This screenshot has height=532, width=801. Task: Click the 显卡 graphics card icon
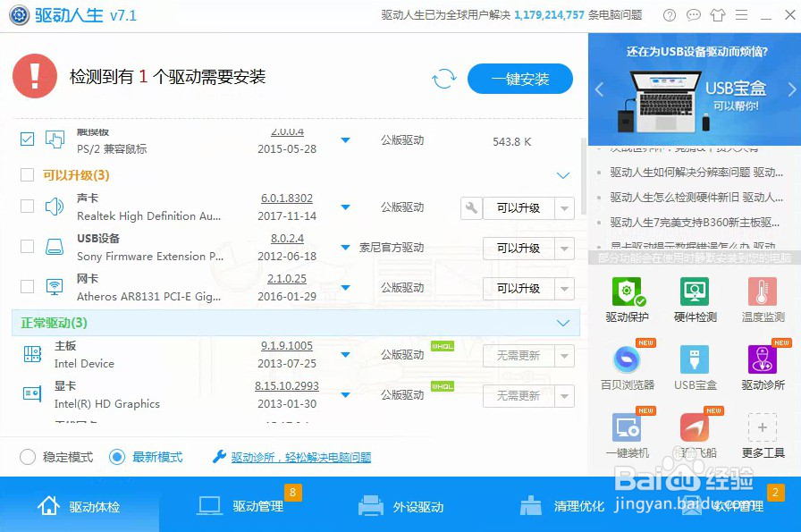point(33,393)
